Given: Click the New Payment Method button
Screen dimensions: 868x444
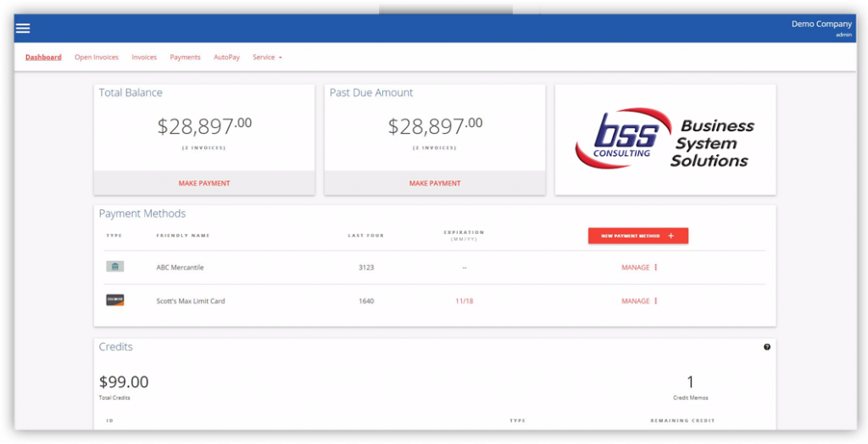Looking at the screenshot, I should click(637, 236).
